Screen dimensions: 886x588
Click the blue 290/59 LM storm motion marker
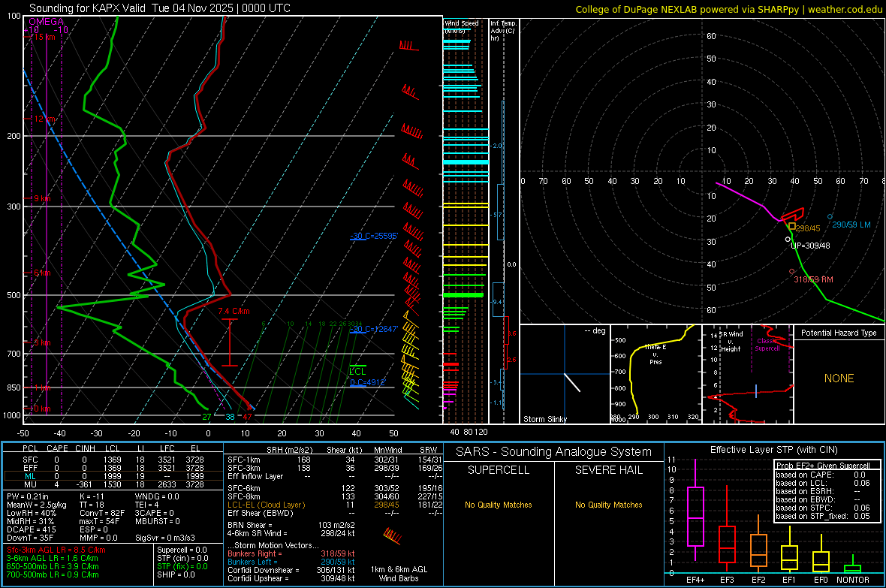tap(830, 216)
